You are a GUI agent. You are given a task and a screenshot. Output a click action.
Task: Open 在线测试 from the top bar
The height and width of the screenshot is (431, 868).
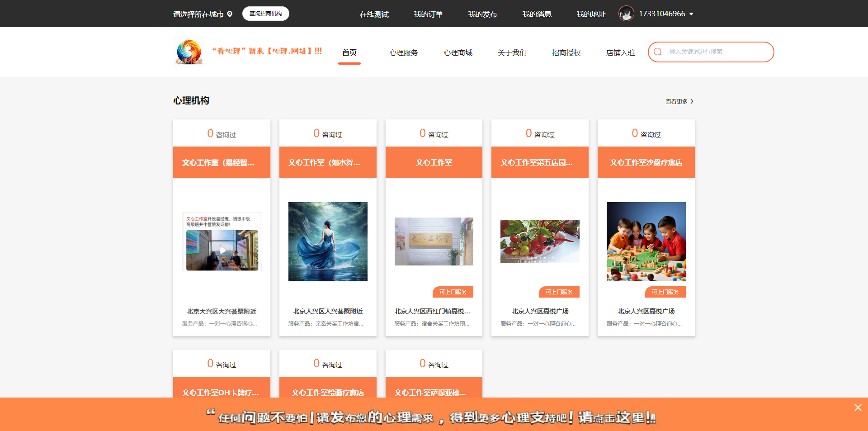(x=374, y=14)
